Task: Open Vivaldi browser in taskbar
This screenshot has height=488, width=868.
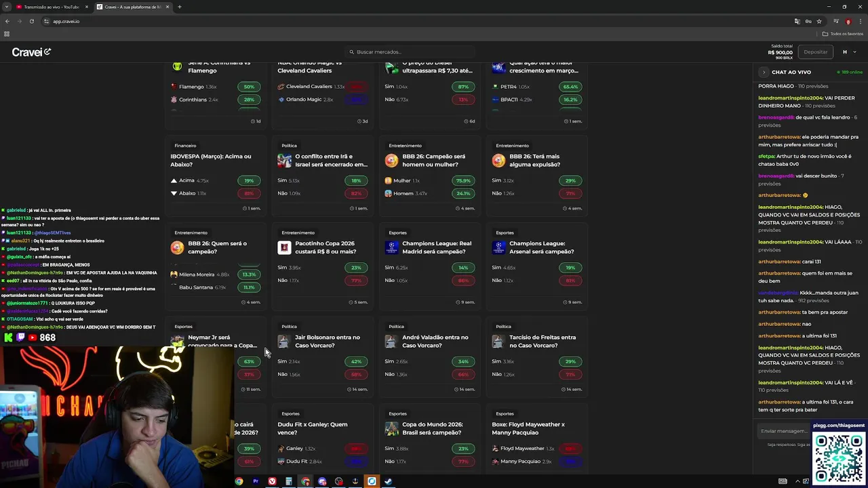Action: tap(272, 481)
